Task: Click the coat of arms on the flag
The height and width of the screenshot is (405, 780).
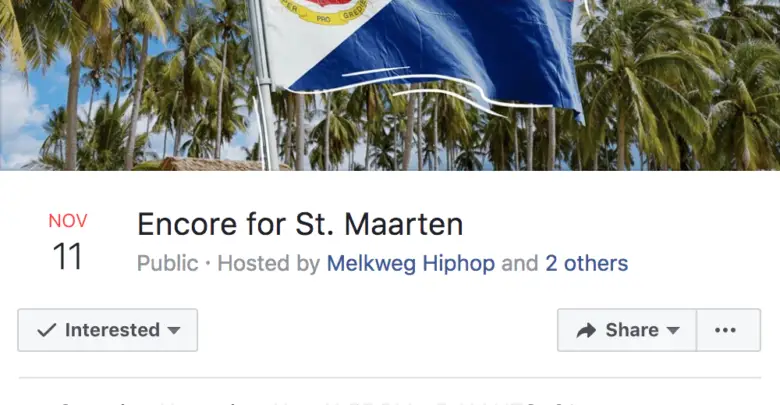Action: pos(324,11)
